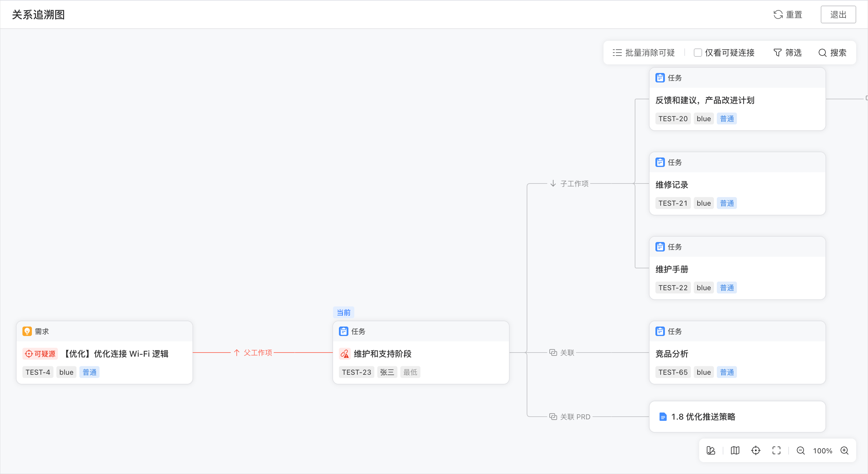Click the TEST-65 ID tag

point(673,372)
